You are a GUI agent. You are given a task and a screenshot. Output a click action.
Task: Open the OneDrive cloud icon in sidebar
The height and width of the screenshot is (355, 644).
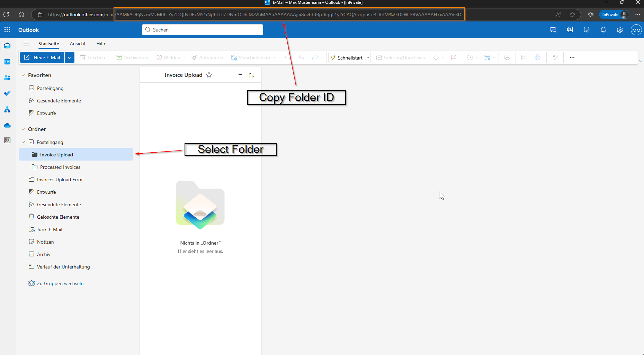[x=7, y=125]
